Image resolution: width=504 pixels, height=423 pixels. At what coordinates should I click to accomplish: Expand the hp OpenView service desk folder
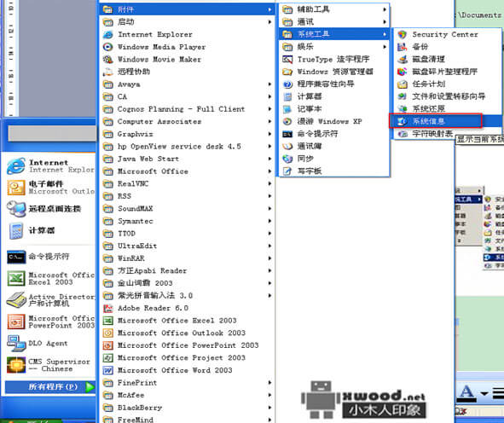point(187,147)
